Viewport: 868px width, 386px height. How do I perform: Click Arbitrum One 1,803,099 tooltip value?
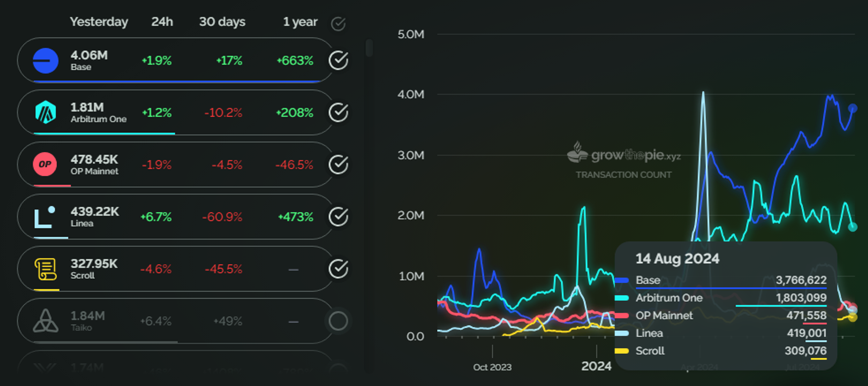[801, 298]
